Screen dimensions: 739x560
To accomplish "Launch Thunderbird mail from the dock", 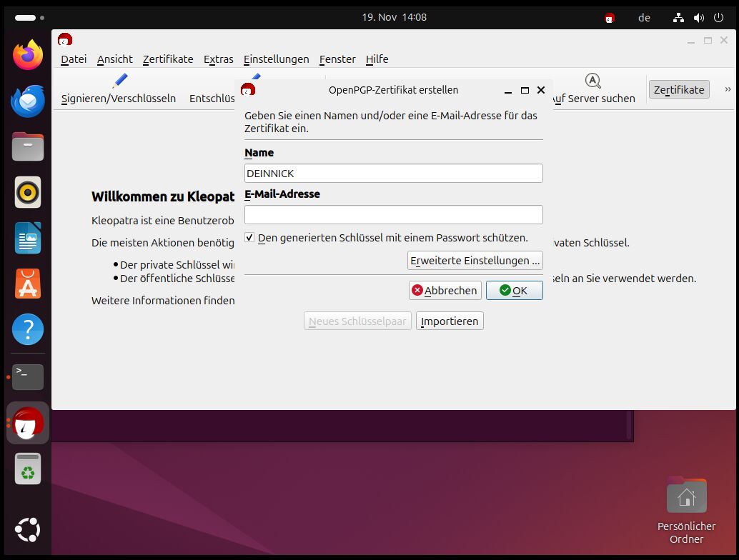I will 28,101.
